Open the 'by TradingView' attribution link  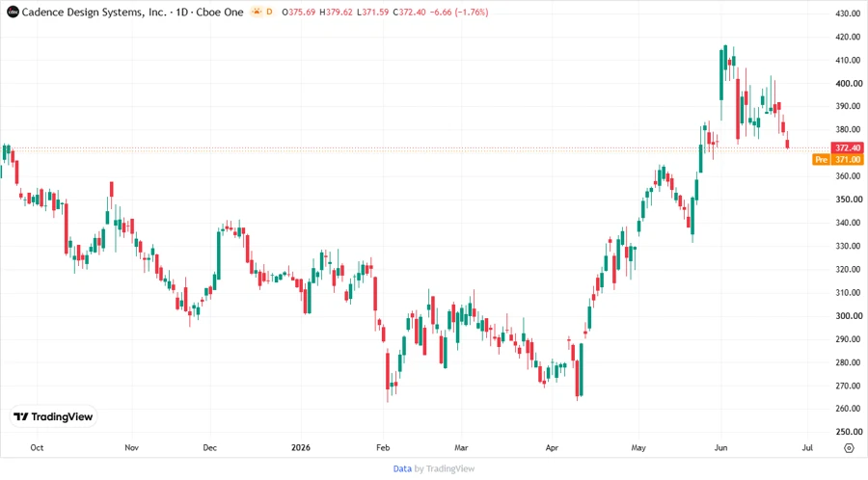click(445, 468)
